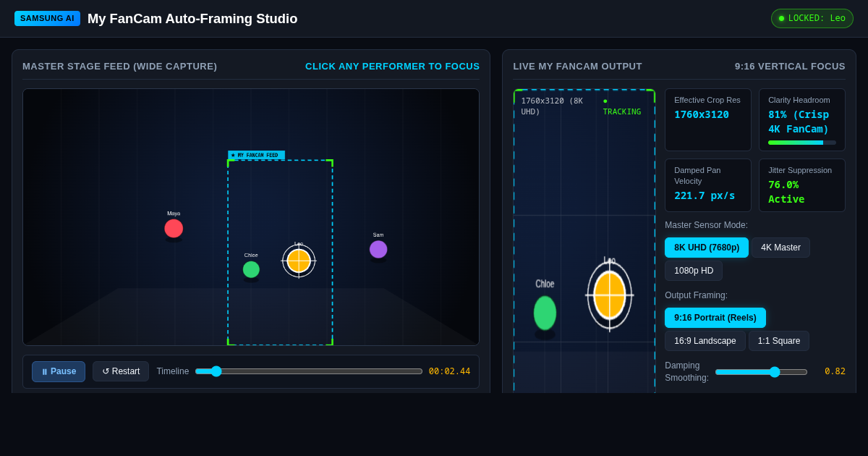
Task: Select 1080p HD sensor mode
Action: pos(694,271)
